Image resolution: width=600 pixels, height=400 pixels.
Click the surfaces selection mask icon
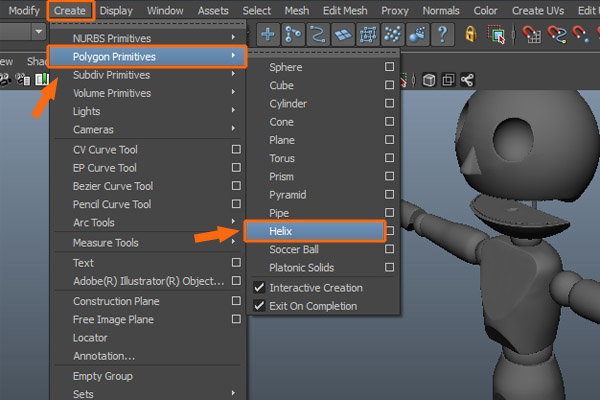345,34
